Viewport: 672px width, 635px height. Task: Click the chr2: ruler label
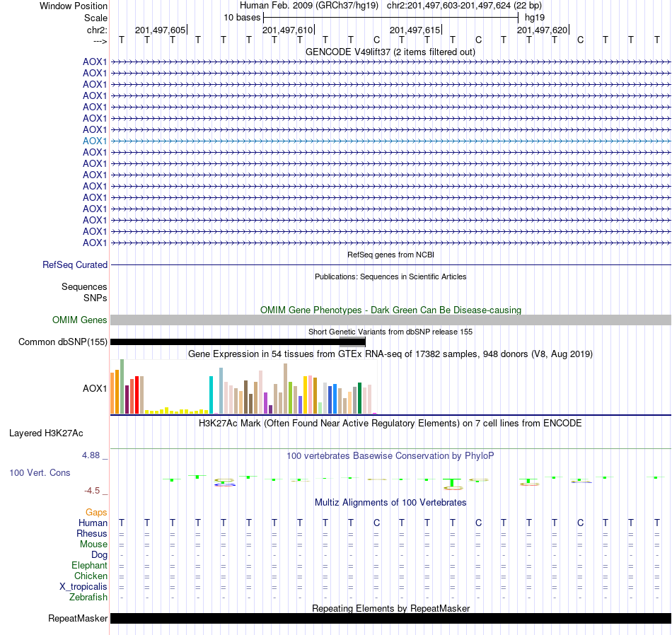click(x=97, y=30)
